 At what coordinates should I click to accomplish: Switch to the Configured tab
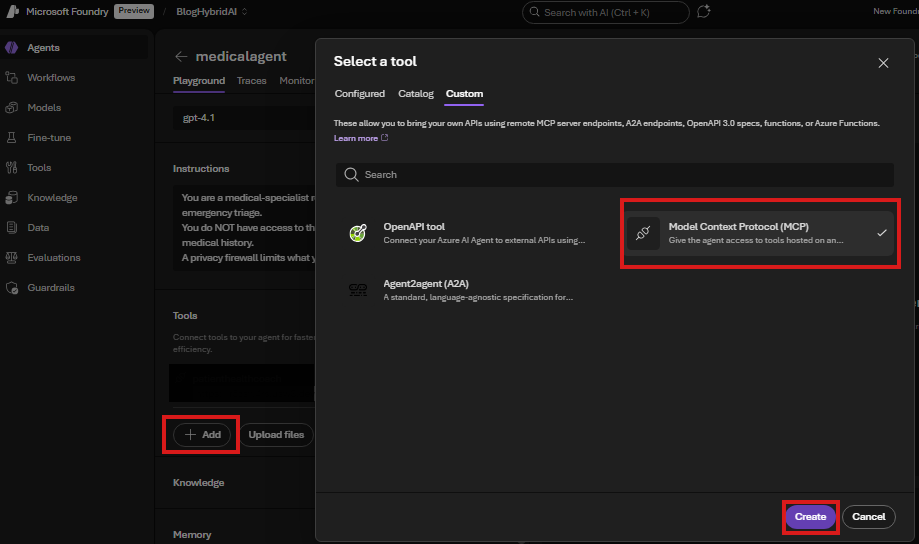click(x=360, y=94)
